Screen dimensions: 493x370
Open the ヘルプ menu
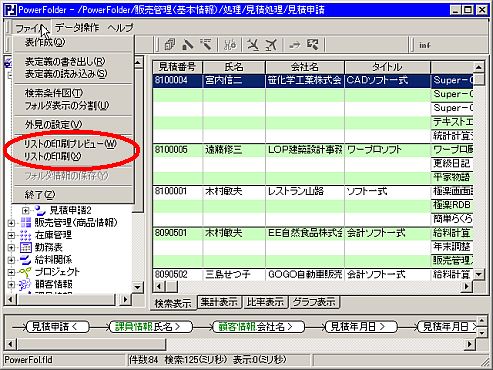click(120, 28)
